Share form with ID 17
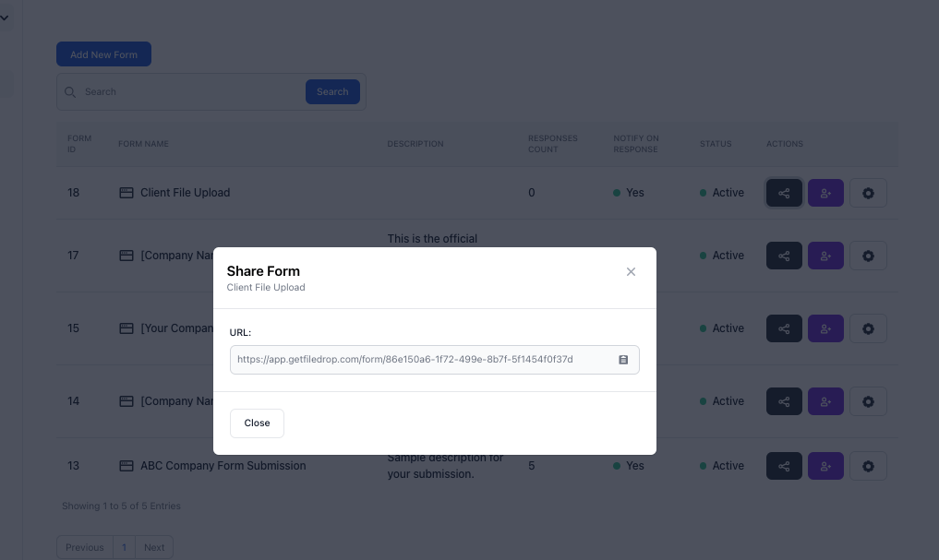The width and height of the screenshot is (939, 560). pos(784,256)
